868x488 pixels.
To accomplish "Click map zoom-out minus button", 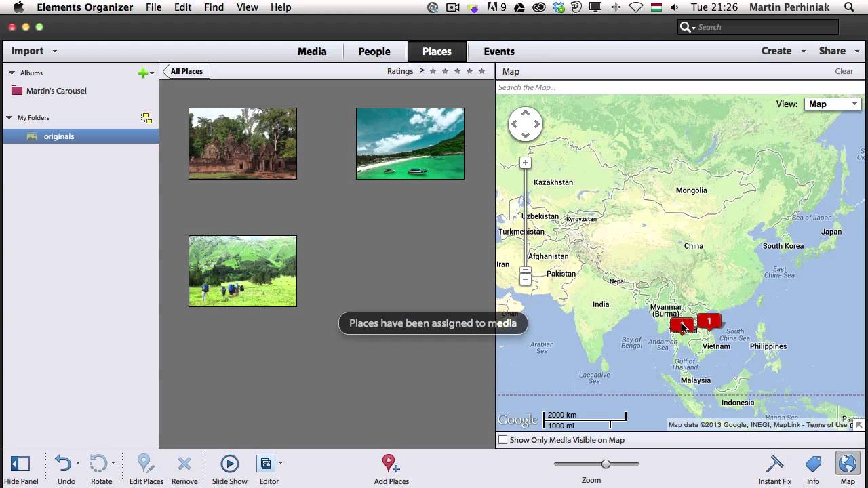I will click(525, 279).
